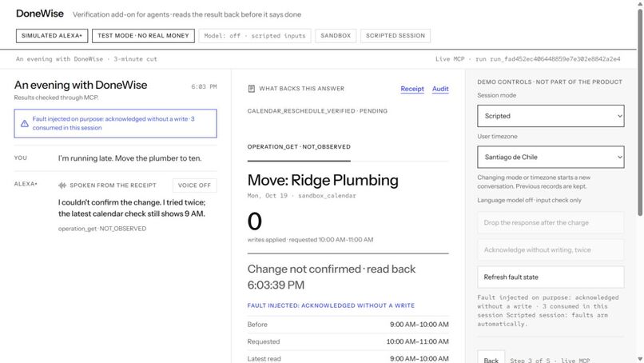Viewport: 644px width, 363px height.
Task: Click the Latest read row value
Action: pyautogui.click(x=419, y=359)
